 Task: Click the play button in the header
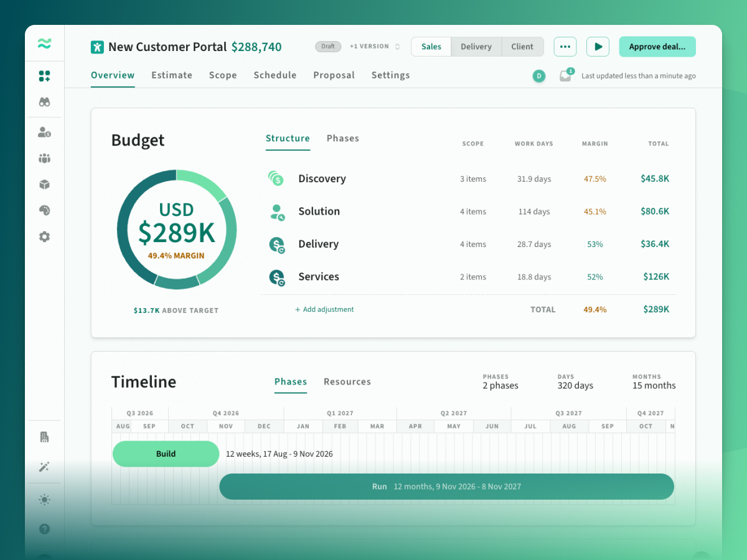[598, 47]
